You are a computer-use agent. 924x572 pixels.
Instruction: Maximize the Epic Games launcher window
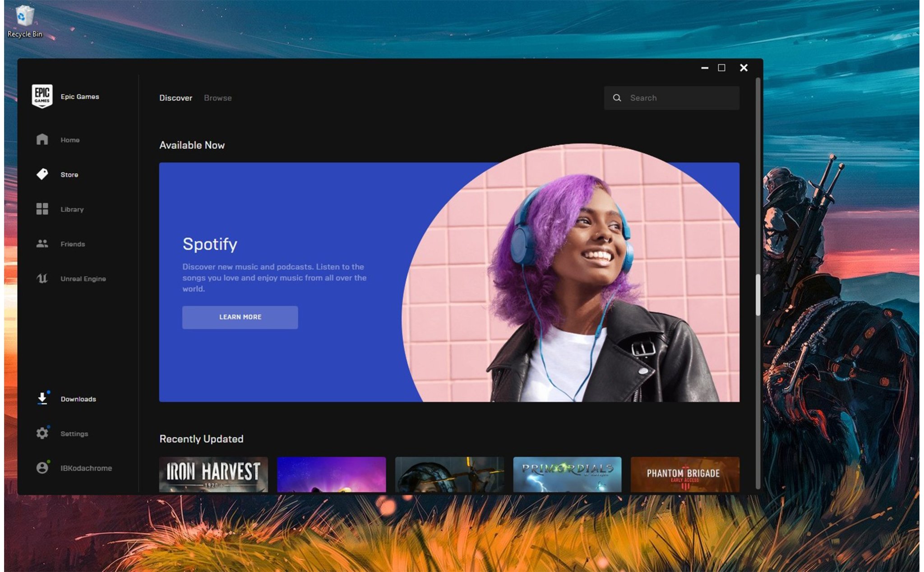pos(722,68)
